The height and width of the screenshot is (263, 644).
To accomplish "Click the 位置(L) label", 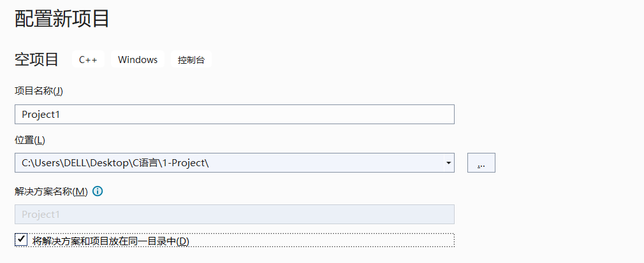I will [x=30, y=140].
